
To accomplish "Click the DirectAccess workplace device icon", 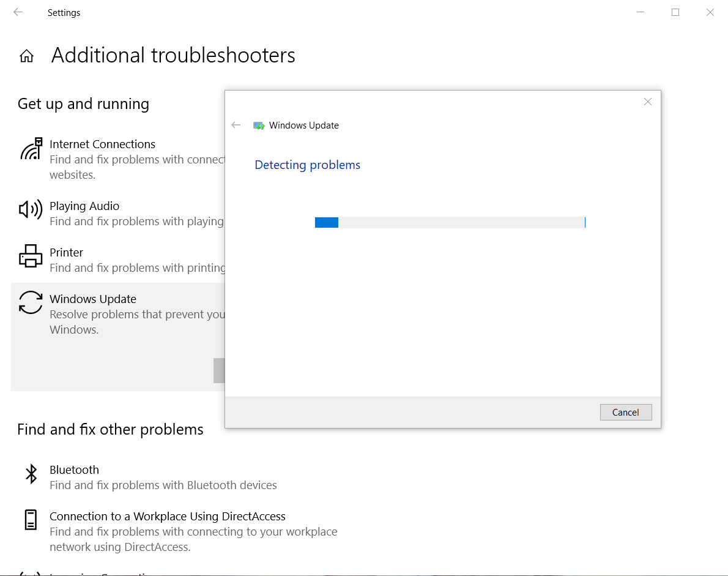I will tap(31, 519).
